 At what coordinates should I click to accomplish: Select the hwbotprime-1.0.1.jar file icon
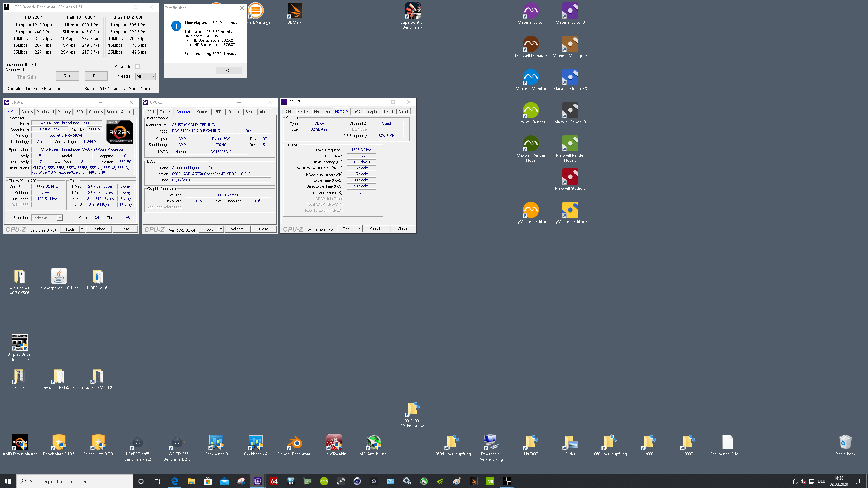[x=59, y=279]
